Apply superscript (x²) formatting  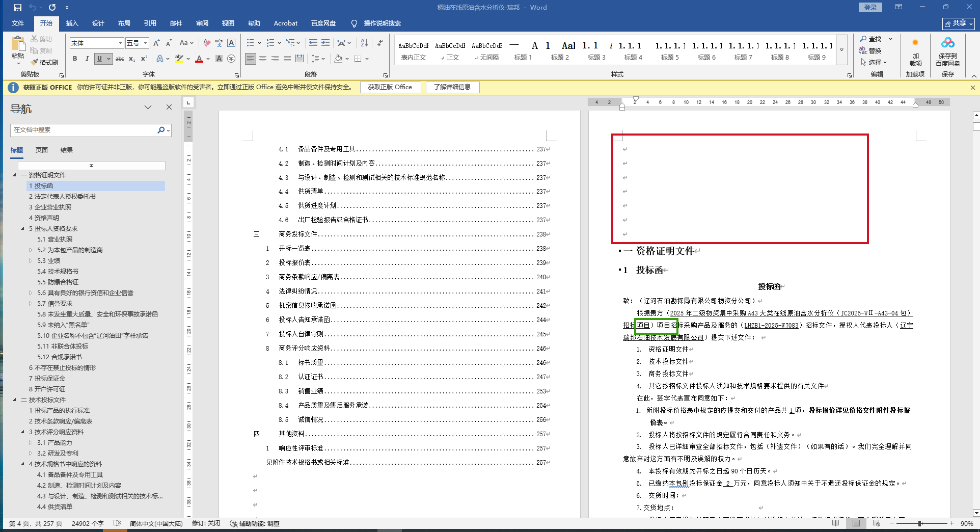point(144,59)
